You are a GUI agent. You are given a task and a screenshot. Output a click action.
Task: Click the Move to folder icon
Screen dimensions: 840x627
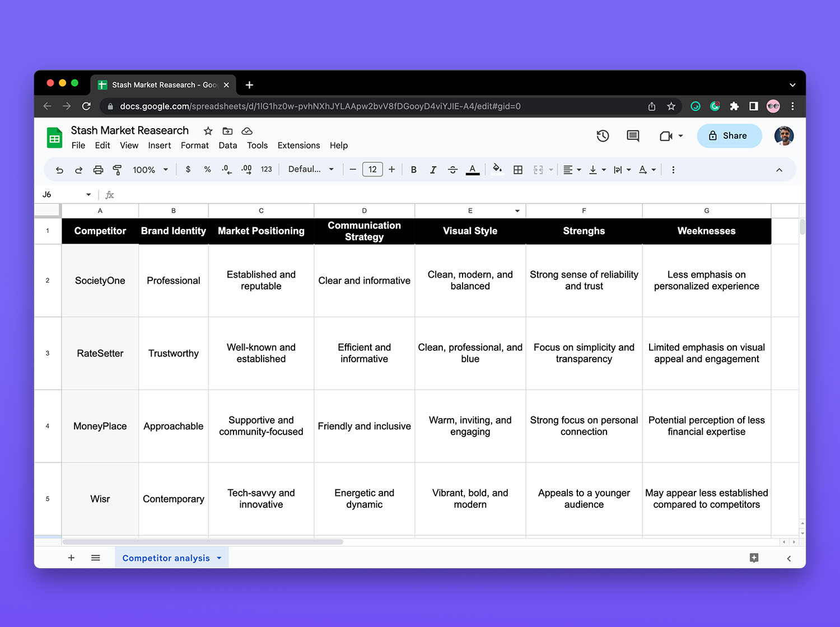(x=227, y=131)
